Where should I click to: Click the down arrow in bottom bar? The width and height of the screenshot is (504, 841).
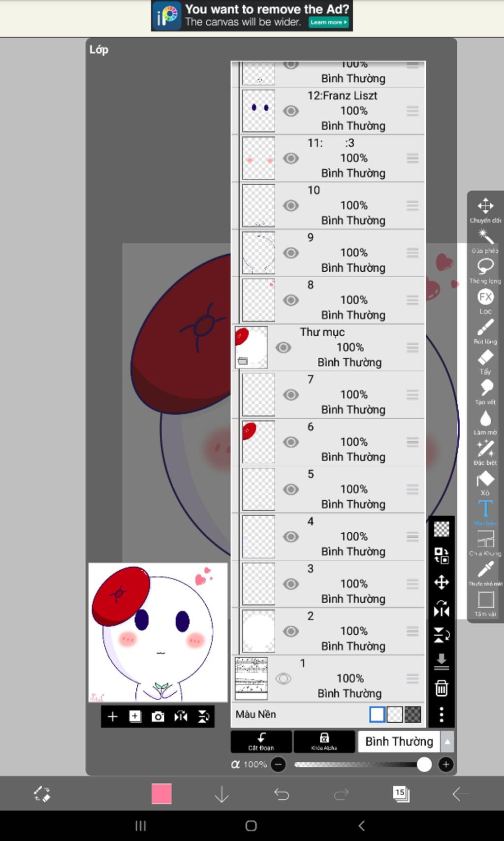pos(222,794)
